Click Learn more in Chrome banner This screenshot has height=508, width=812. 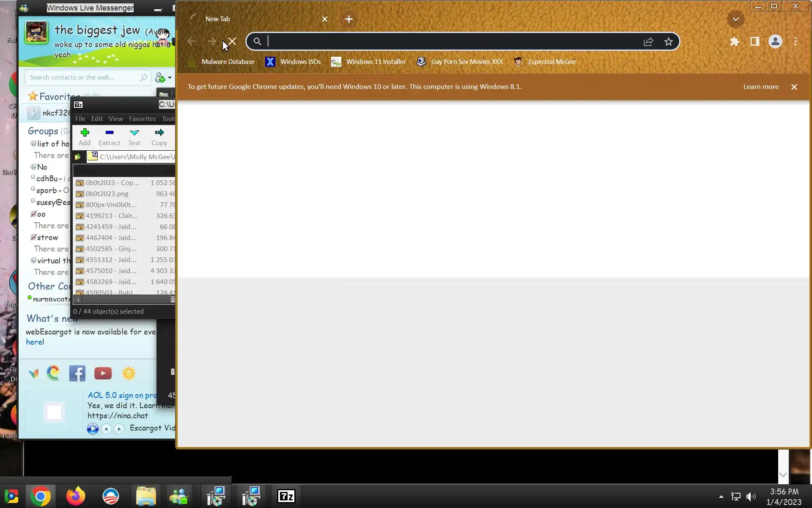pyautogui.click(x=760, y=87)
